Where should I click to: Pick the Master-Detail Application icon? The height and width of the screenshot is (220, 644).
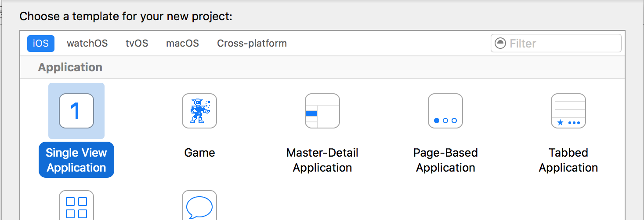click(322, 111)
